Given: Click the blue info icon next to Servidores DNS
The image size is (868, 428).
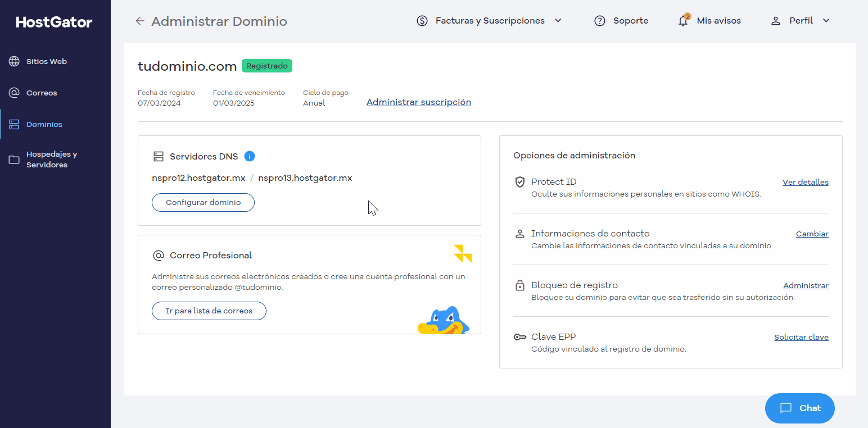Looking at the screenshot, I should click(x=250, y=156).
